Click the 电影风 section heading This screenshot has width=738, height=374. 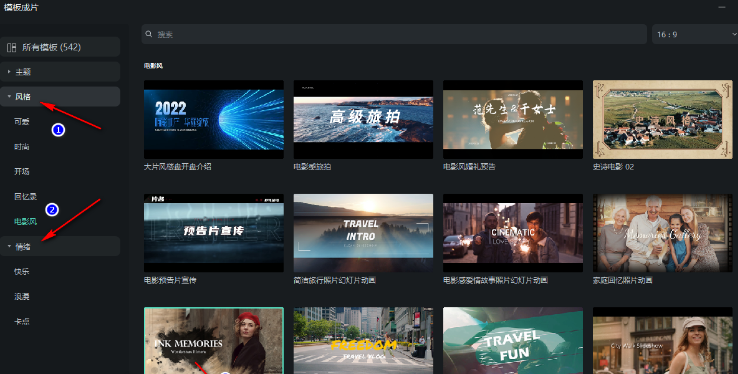tap(153, 66)
